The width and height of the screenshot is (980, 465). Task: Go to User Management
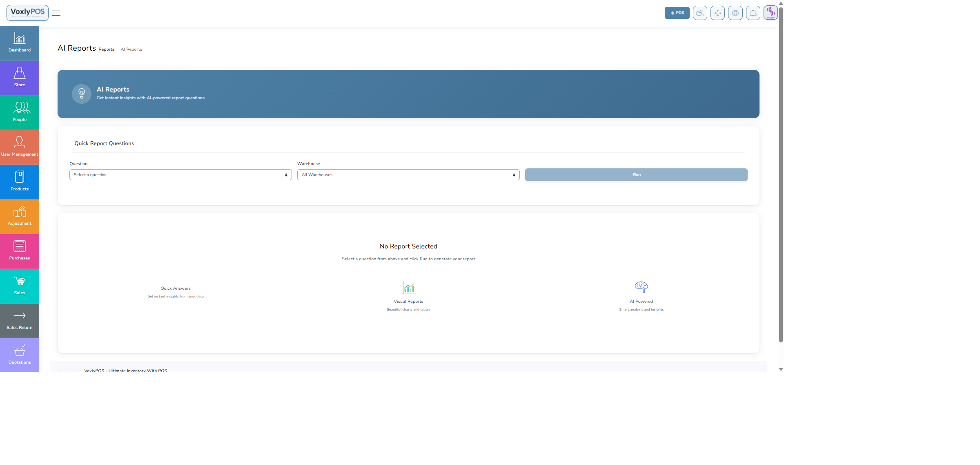click(20, 146)
